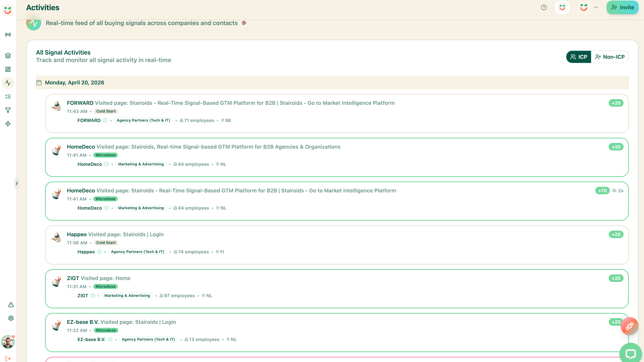Click the '13 employees' text on EZ-base
The height and width of the screenshot is (362, 644).
point(204,339)
